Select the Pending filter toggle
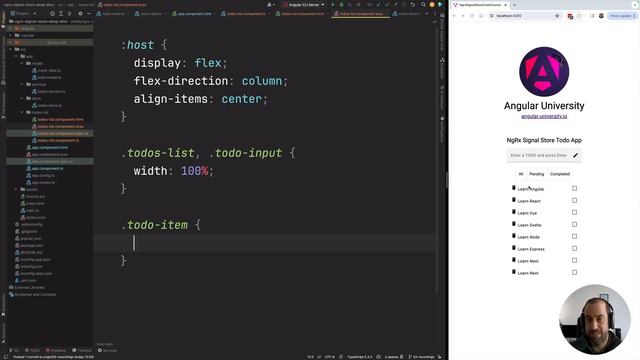 (x=536, y=174)
